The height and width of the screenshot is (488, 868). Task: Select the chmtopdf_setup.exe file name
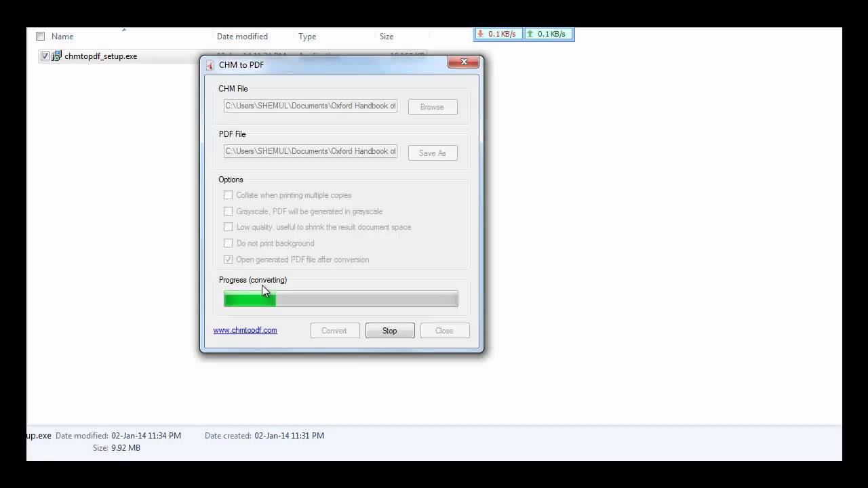pyautogui.click(x=100, y=56)
